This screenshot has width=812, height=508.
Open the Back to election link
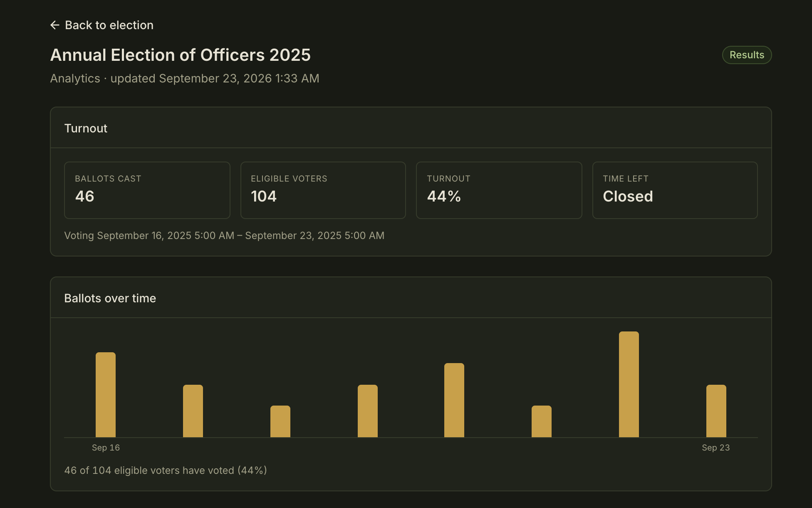click(102, 25)
